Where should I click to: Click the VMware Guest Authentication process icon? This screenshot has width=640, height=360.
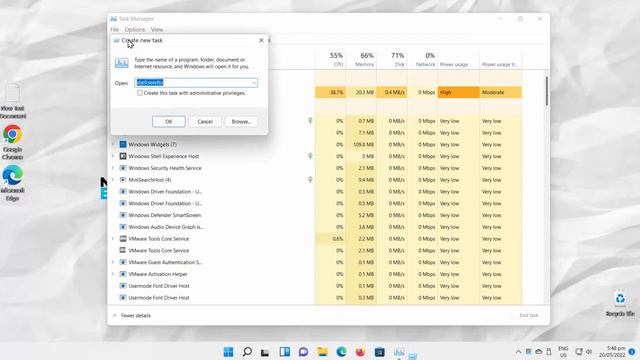pos(123,262)
